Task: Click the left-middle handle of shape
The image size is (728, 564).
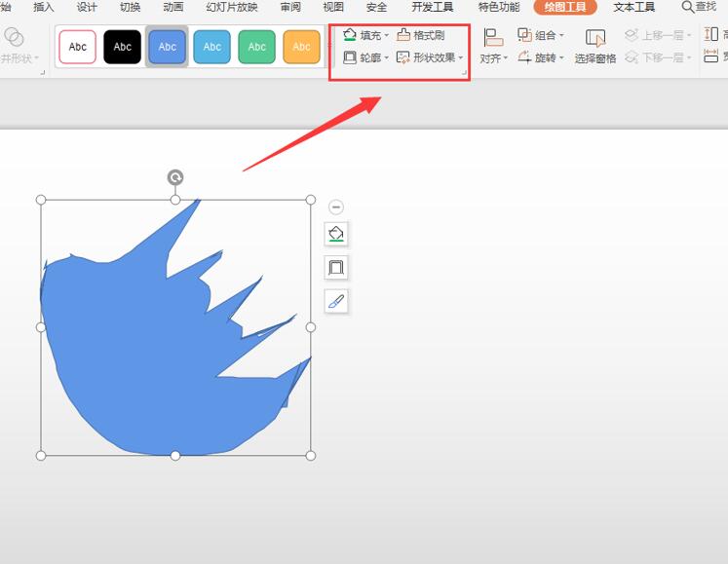Action: click(x=41, y=327)
